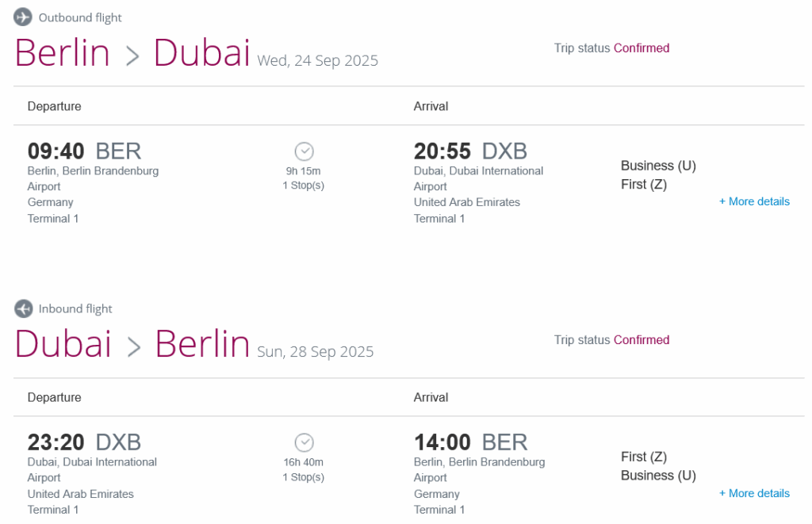Click the Sun, 28 Sep 2025 date
This screenshot has height=524, width=812.
[316, 351]
